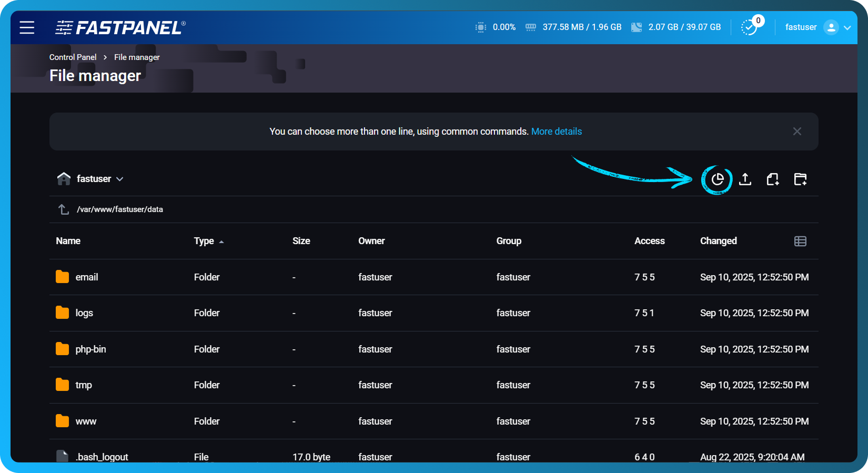Image resolution: width=868 pixels, height=473 pixels.
Task: Open the hamburger main menu
Action: click(x=27, y=27)
